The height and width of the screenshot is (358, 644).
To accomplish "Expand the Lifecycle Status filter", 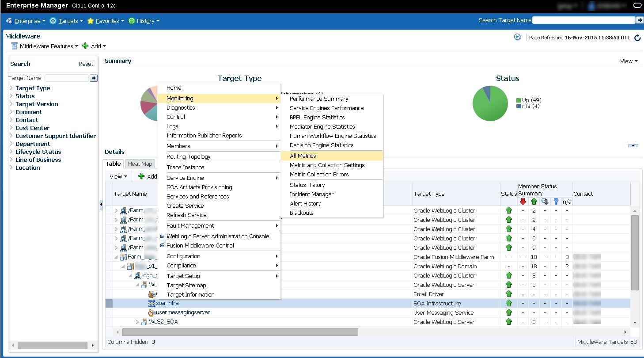I will (x=11, y=152).
